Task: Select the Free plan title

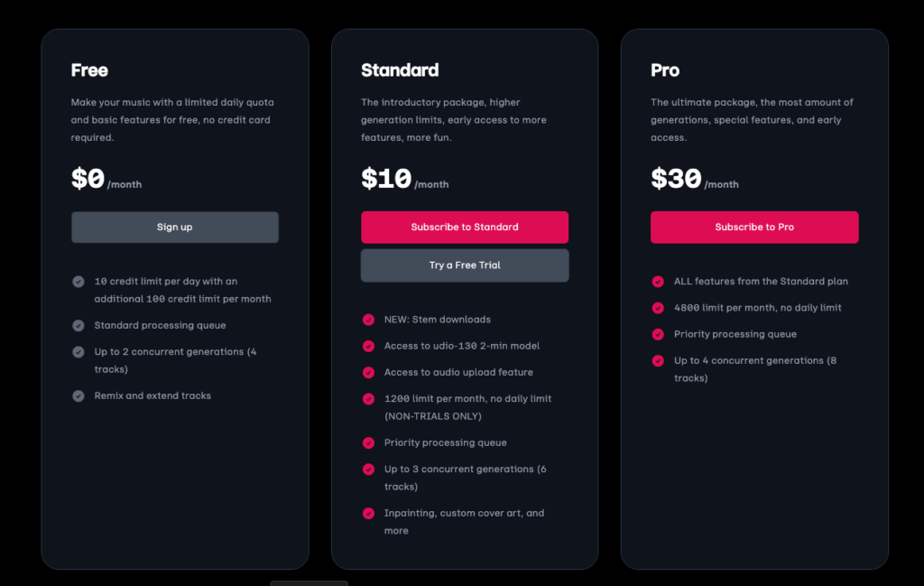Action: (89, 70)
